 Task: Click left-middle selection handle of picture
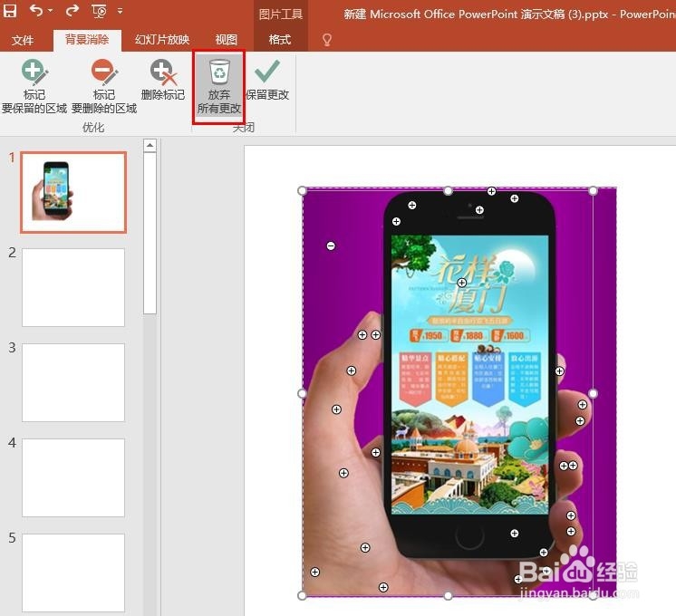[303, 393]
